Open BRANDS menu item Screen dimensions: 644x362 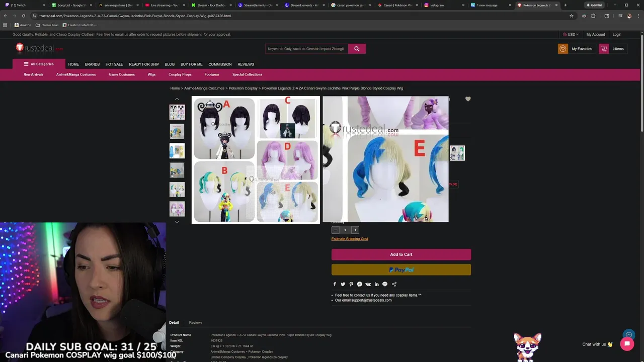pyautogui.click(x=92, y=64)
